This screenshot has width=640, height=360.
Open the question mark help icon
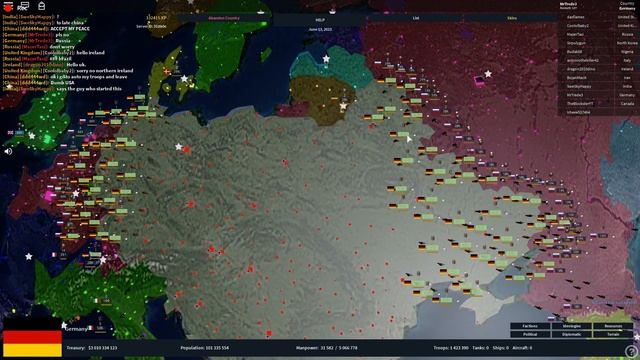pyautogui.click(x=631, y=351)
